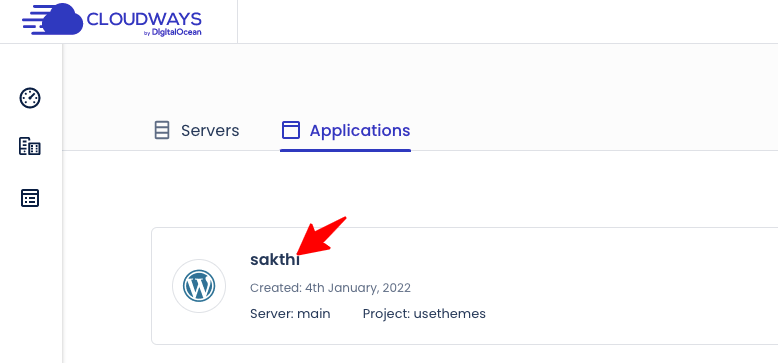This screenshot has width=778, height=363.
Task: Click blank header area right of logo divider
Action: click(506, 21)
